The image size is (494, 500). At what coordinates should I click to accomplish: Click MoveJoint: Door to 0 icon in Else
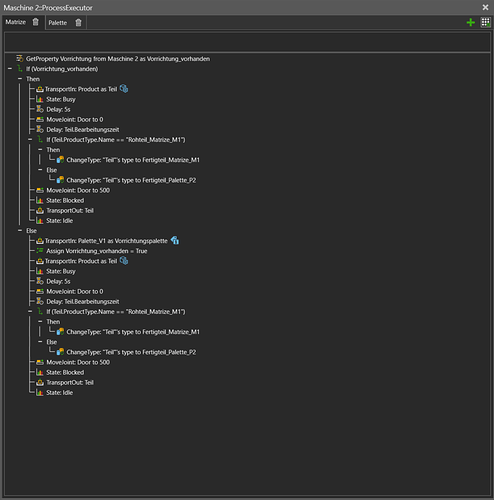tap(40, 291)
